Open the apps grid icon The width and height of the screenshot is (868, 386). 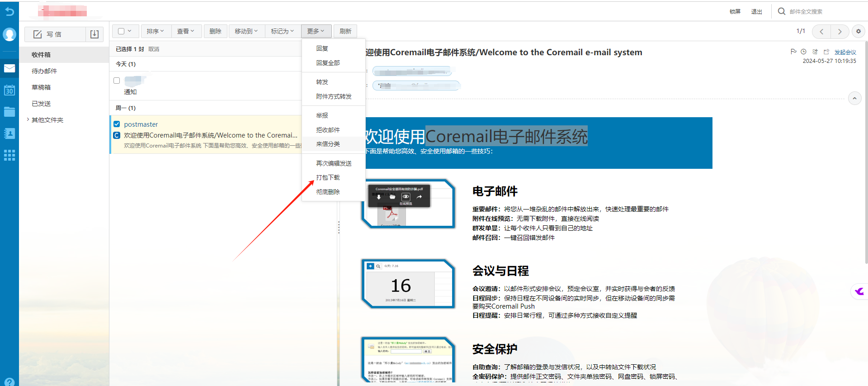(x=9, y=155)
